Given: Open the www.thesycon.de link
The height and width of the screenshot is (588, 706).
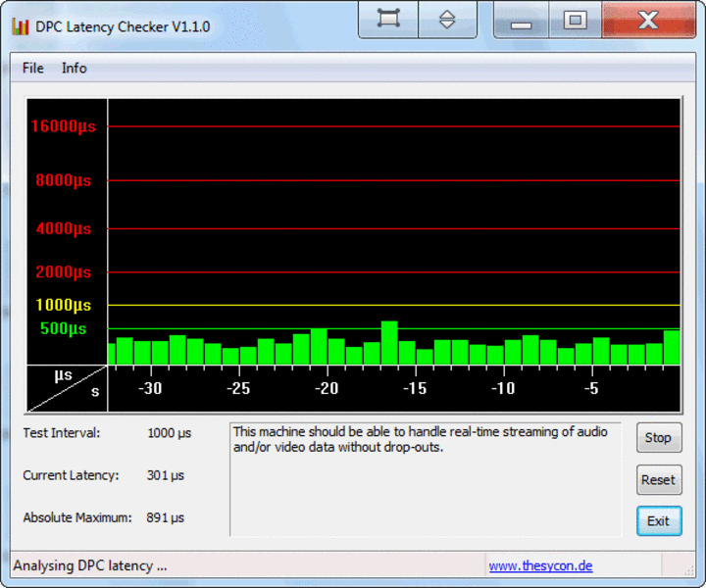Looking at the screenshot, I should [x=540, y=565].
